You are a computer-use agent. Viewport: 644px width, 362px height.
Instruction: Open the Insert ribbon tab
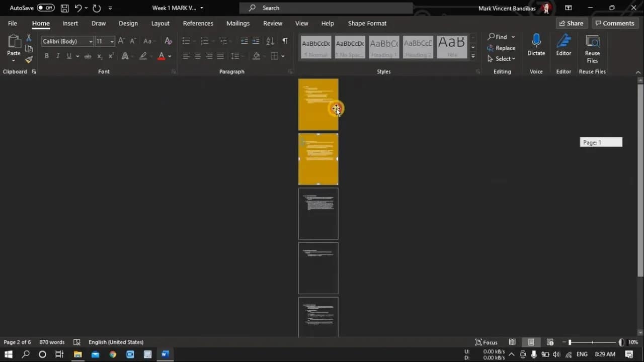point(70,23)
